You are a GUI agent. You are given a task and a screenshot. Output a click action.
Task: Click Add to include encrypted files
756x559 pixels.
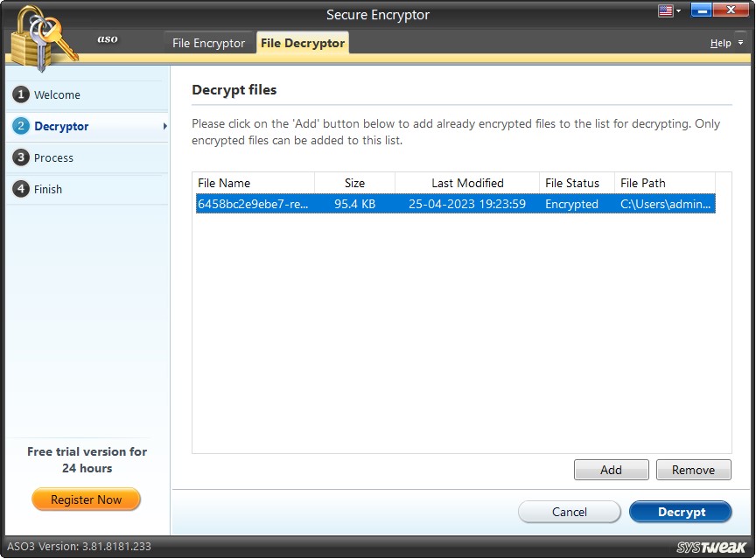(611, 470)
